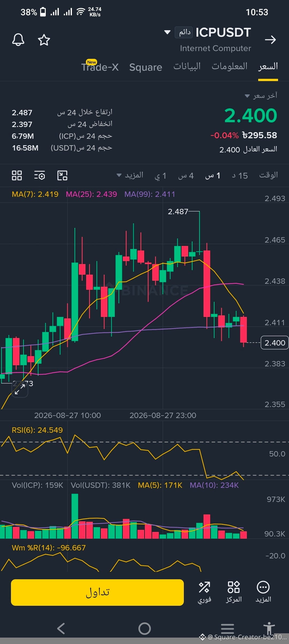Tap the Android back navigation button

[61, 628]
